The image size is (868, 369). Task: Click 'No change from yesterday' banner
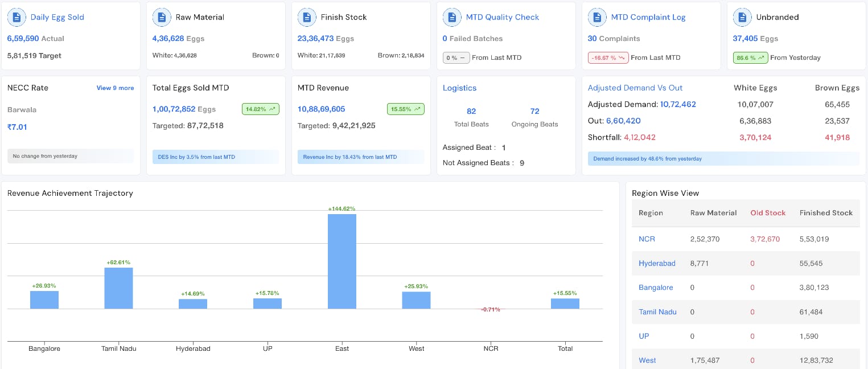pyautogui.click(x=71, y=156)
